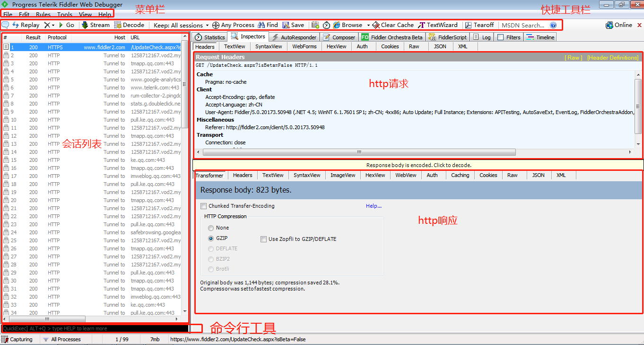Open the Edit menu
The width and height of the screenshot is (644, 345).
pos(24,15)
